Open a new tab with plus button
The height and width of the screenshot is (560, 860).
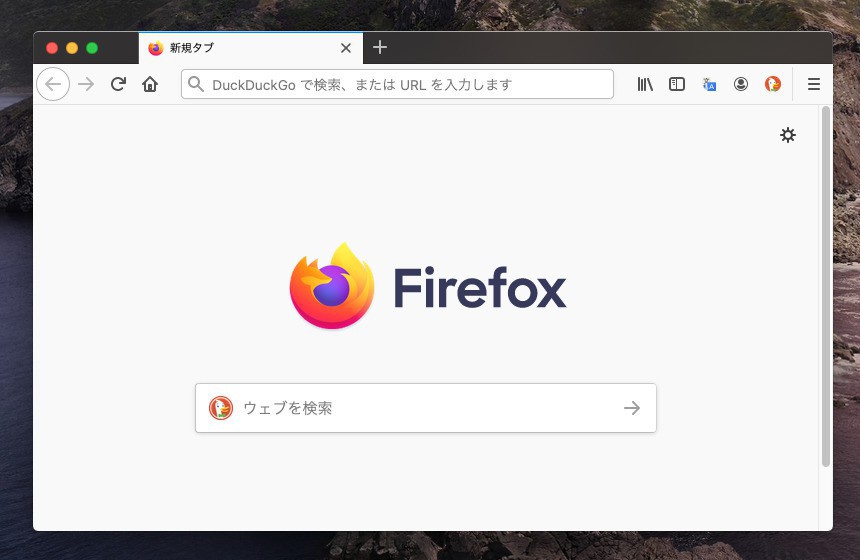point(380,48)
